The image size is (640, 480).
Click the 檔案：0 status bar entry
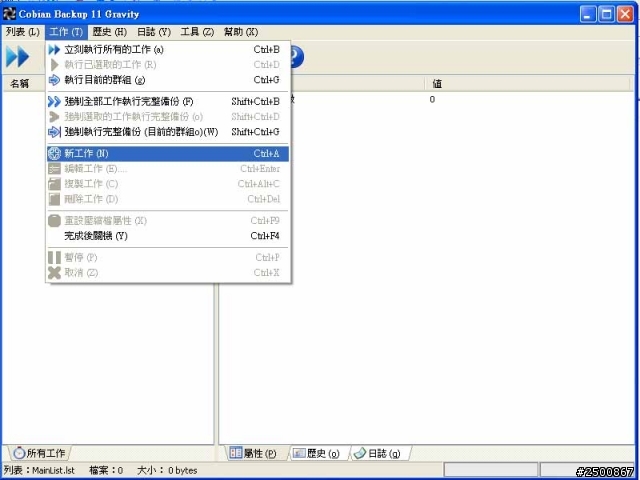coord(106,471)
